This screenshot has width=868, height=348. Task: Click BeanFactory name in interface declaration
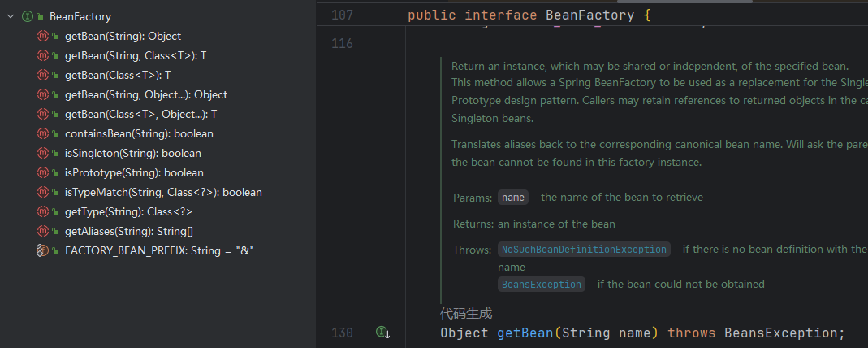pyautogui.click(x=590, y=15)
